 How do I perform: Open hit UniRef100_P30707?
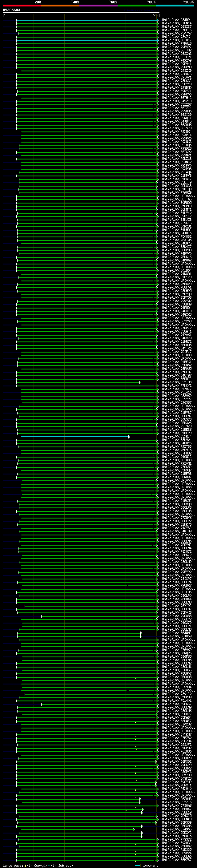coord(176,33)
